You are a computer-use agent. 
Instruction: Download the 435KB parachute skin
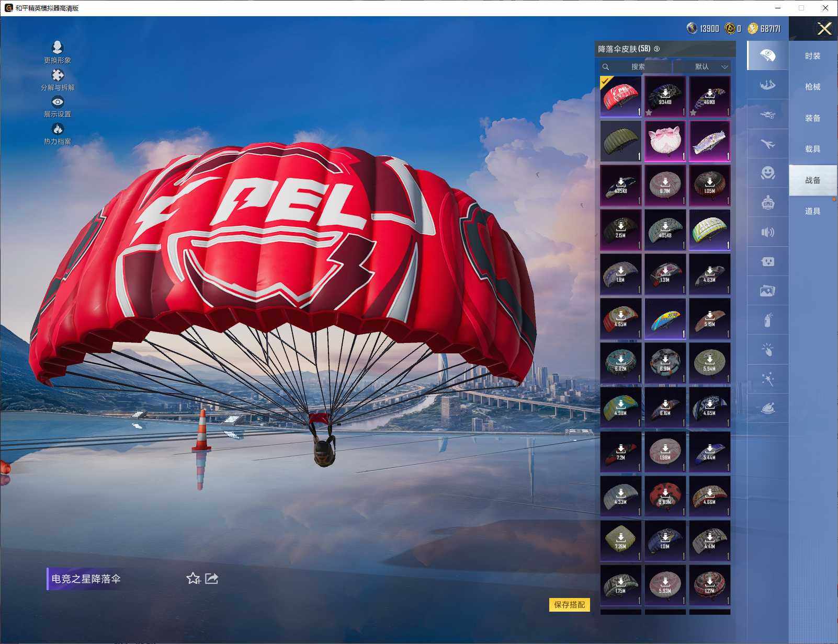(x=621, y=186)
